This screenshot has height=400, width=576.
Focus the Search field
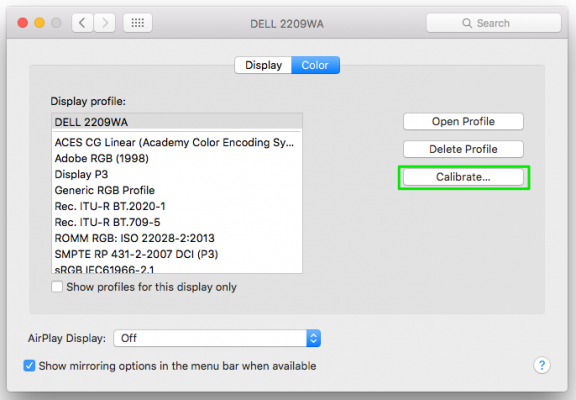coord(494,23)
